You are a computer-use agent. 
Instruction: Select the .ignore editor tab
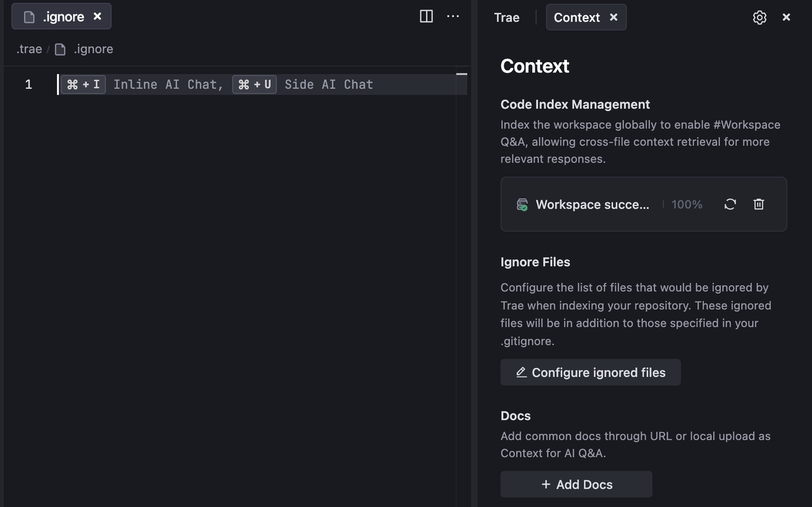point(62,16)
